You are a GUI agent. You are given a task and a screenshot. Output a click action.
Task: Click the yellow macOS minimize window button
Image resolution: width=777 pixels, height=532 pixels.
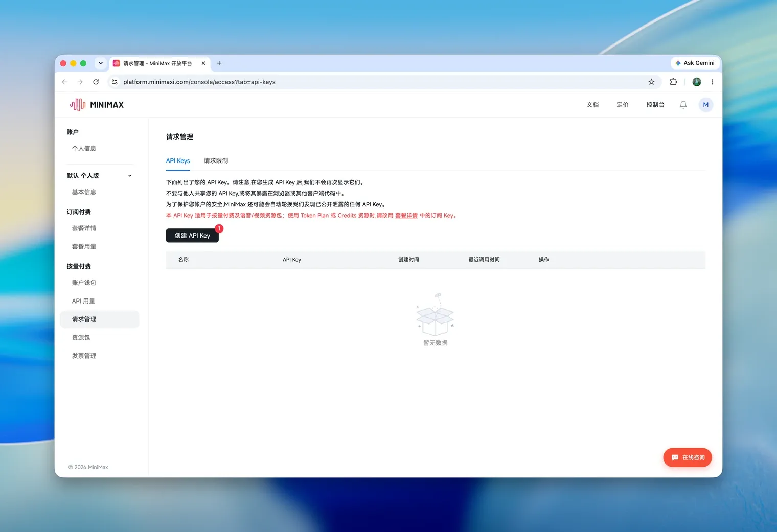tap(73, 63)
